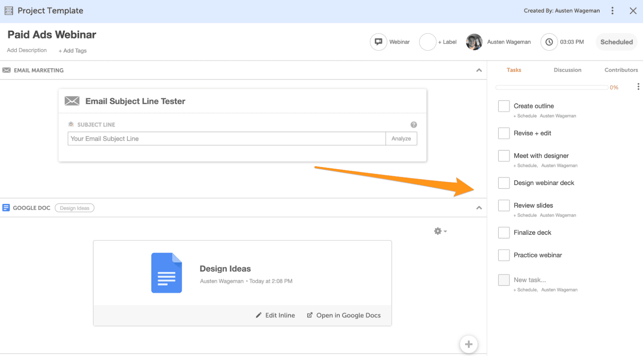
Task: Click the Google Doc section icon
Action: click(6, 208)
